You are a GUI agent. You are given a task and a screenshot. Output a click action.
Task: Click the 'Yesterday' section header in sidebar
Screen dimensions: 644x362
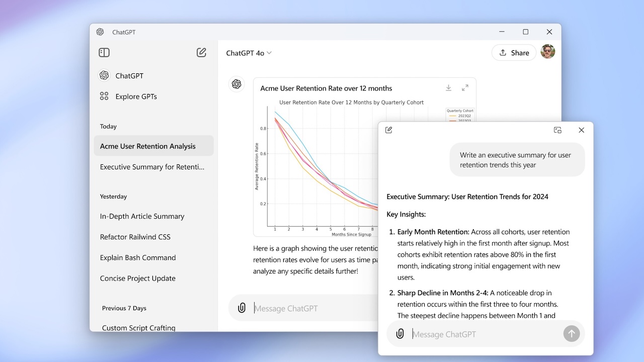[x=113, y=197]
